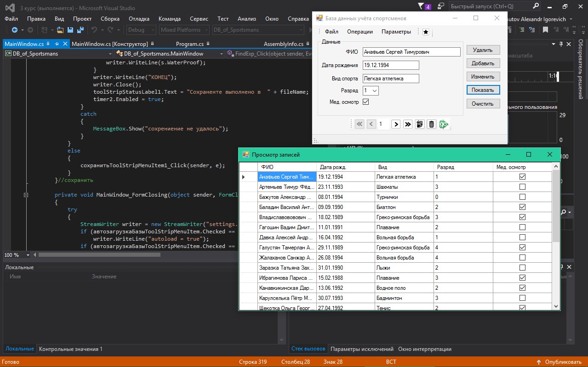
Task: Collapse MainWindow_FormClosing method in code editor
Action: 26,195
